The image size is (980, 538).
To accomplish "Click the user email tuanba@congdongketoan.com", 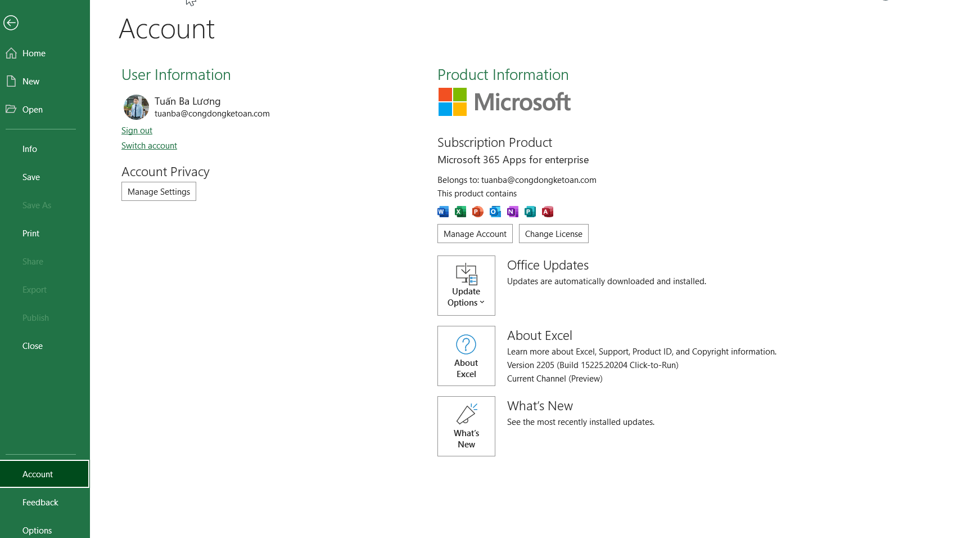I will click(212, 114).
